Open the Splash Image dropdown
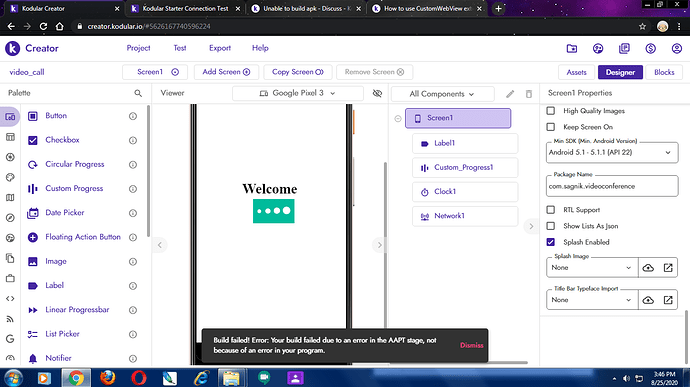 coord(592,268)
